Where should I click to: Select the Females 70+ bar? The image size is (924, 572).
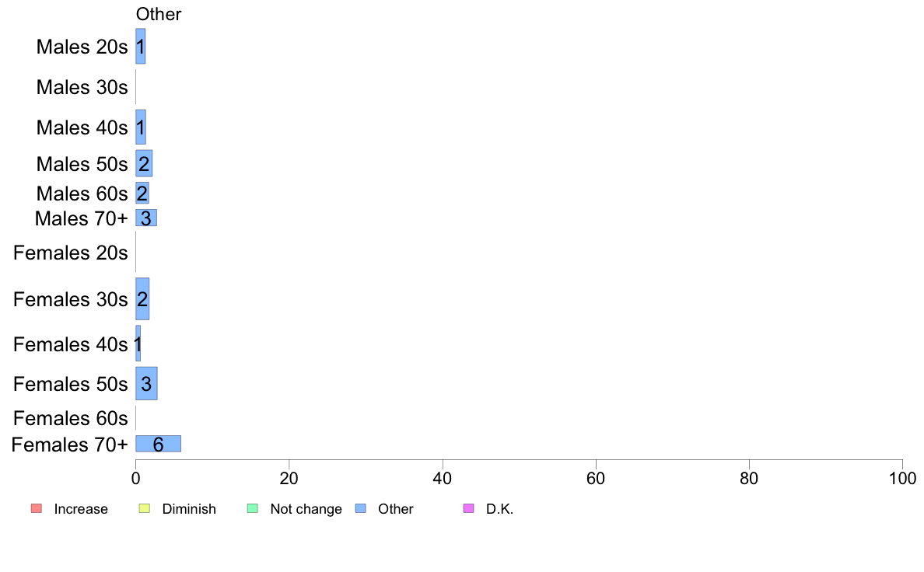coord(158,444)
